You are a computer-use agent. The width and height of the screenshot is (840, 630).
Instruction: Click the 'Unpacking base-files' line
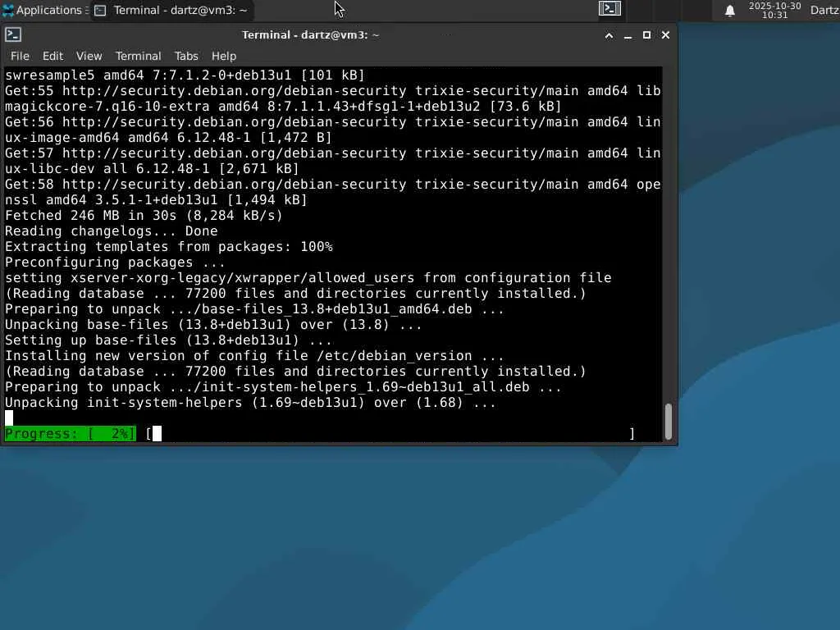click(x=213, y=325)
